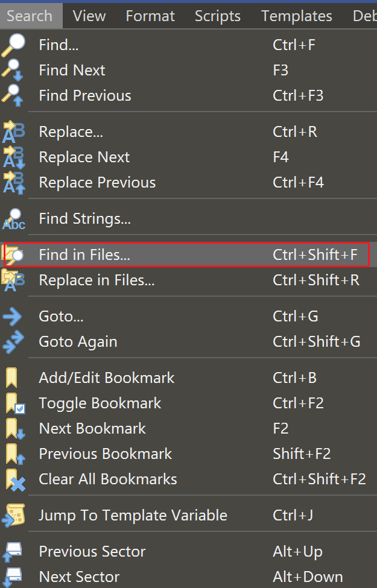This screenshot has width=377, height=588.
Task: Click the Find Strings Abc icon
Action: [13, 219]
